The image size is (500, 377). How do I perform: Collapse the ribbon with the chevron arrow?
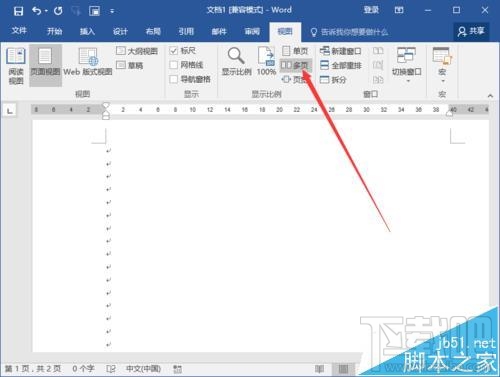(x=490, y=96)
